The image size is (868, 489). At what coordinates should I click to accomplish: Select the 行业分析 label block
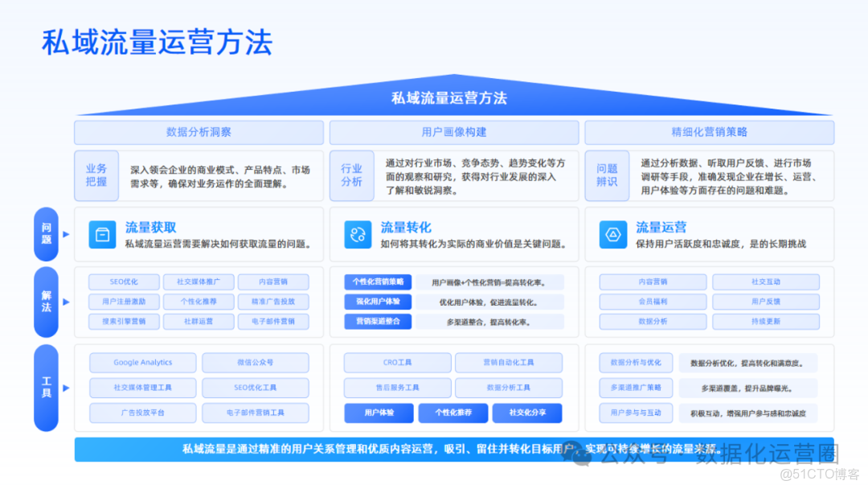tap(351, 174)
